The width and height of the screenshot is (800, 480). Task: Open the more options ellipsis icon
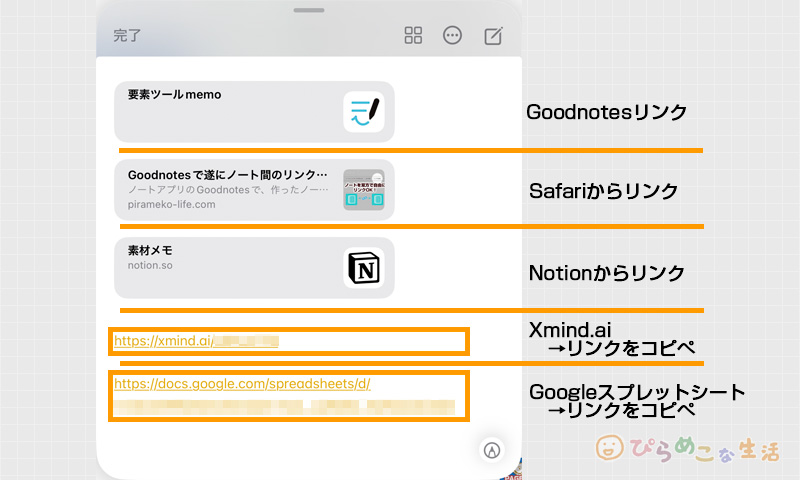click(x=452, y=35)
